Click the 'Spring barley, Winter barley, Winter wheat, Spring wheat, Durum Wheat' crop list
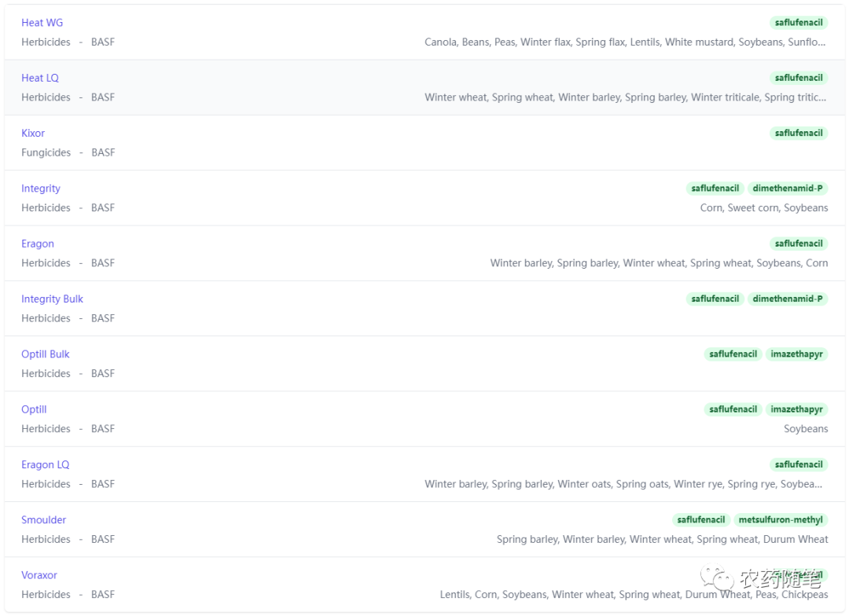 point(662,539)
